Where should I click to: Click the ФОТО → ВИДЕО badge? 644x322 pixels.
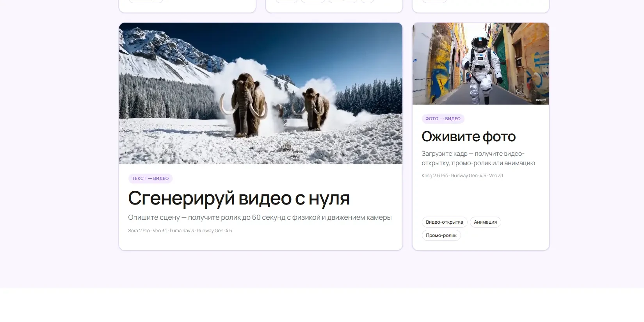coord(443,119)
